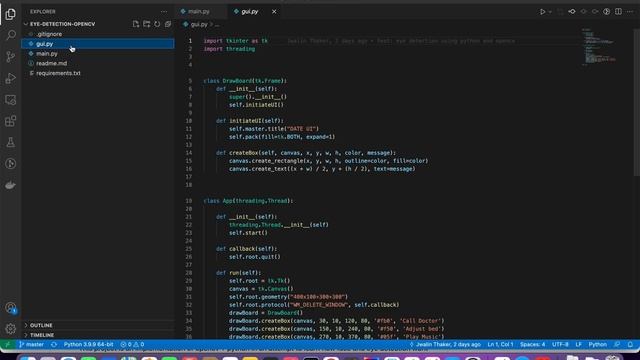Click the master branch in status bar
The image size is (640, 360).
(x=31, y=344)
